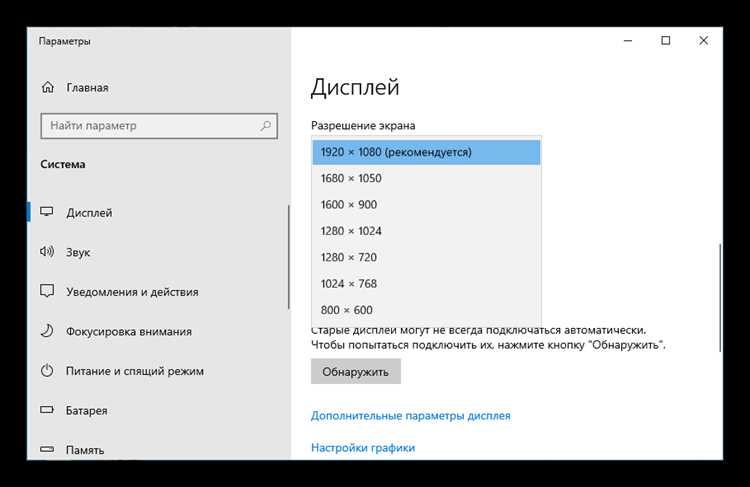Select 1920 × 1080 (рекомендуется) resolution
Screen dimensions: 750x487
point(426,152)
